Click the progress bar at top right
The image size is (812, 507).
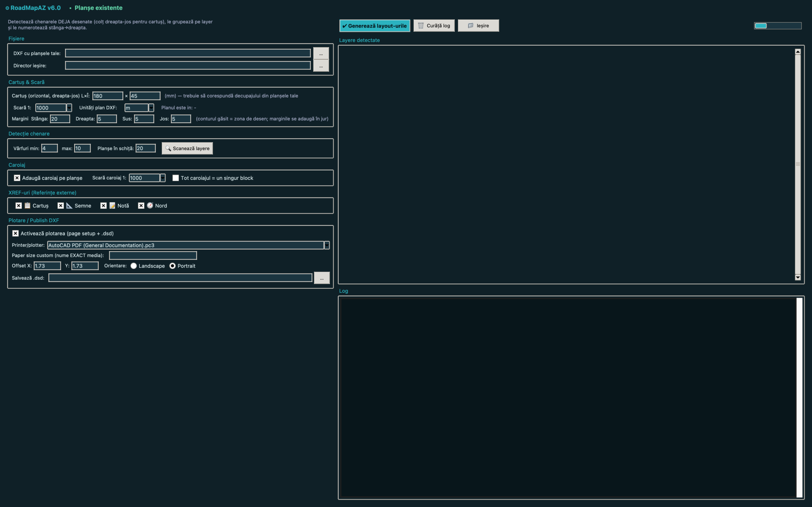tap(778, 26)
